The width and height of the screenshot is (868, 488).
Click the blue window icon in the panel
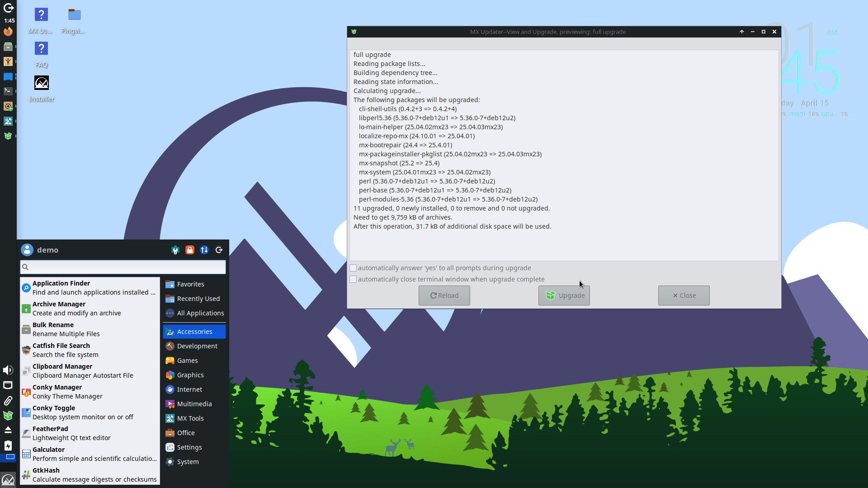tap(8, 76)
